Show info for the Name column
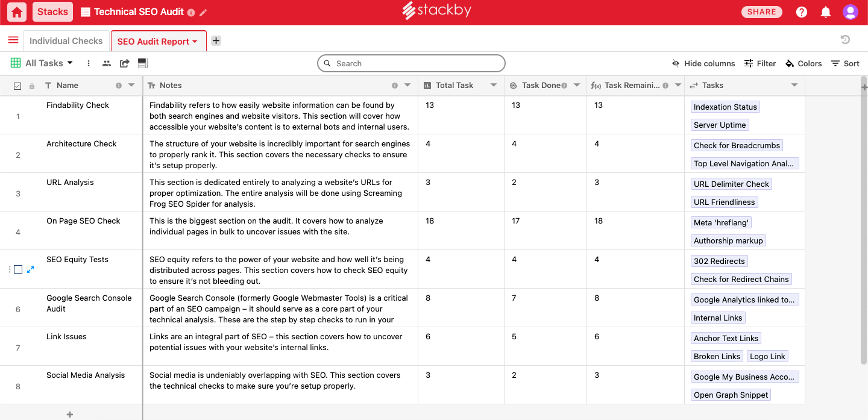Screen dimensions: 868x420 (x=119, y=86)
